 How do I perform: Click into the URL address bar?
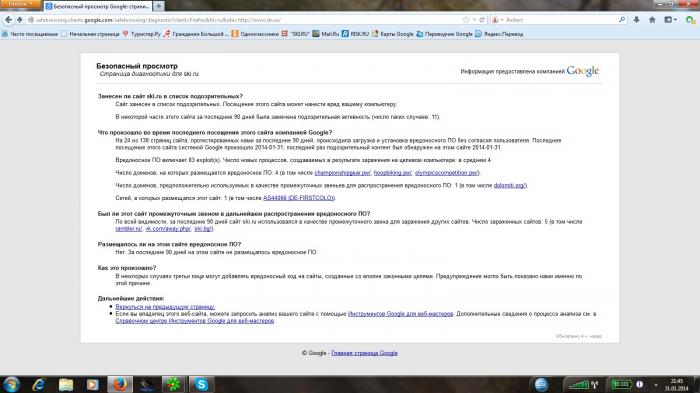click(246, 20)
